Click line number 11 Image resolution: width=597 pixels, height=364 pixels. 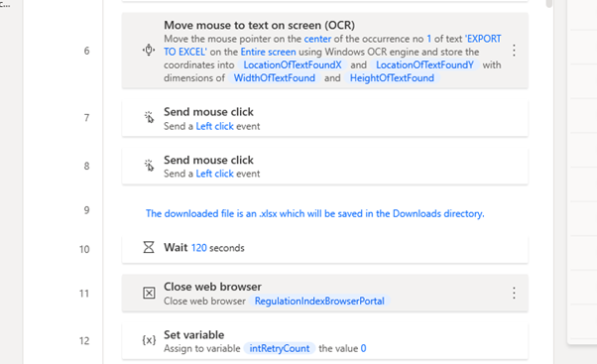(84, 294)
